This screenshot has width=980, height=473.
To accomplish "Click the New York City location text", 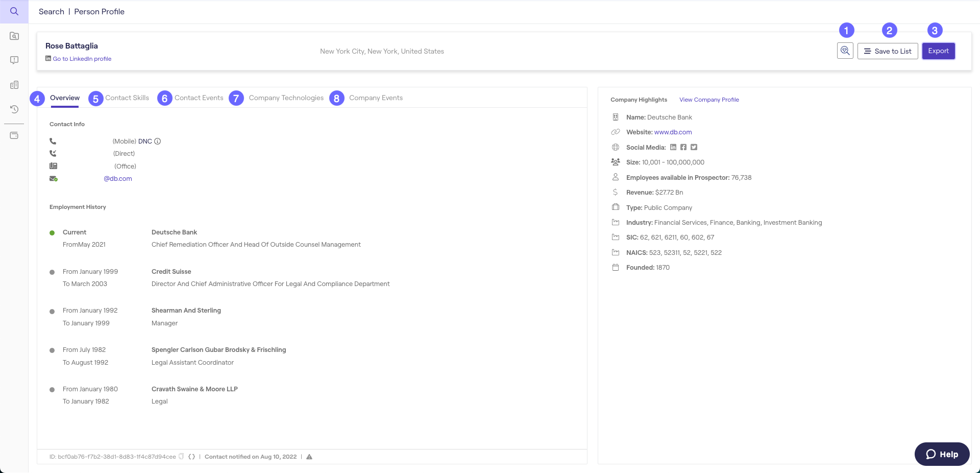I will 382,51.
